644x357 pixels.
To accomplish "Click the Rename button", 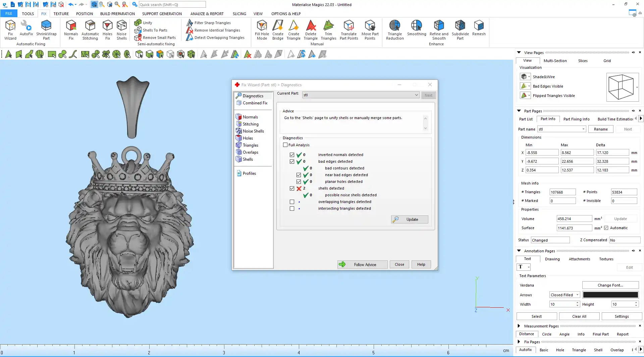I will click(601, 129).
